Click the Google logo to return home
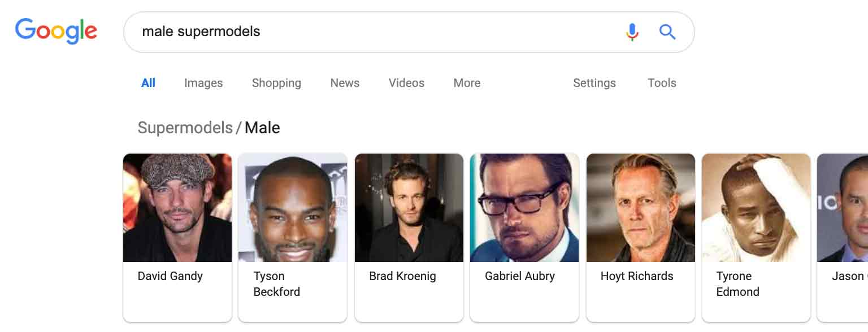Viewport: 868px width, 332px height. [x=55, y=31]
